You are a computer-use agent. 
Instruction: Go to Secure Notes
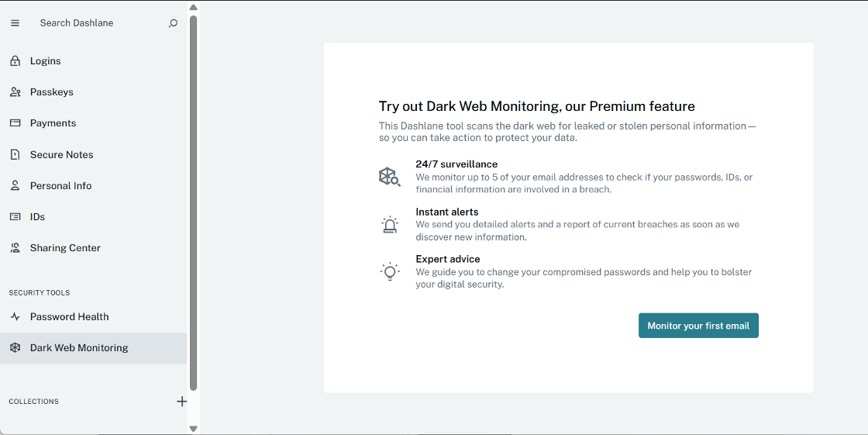click(x=62, y=155)
